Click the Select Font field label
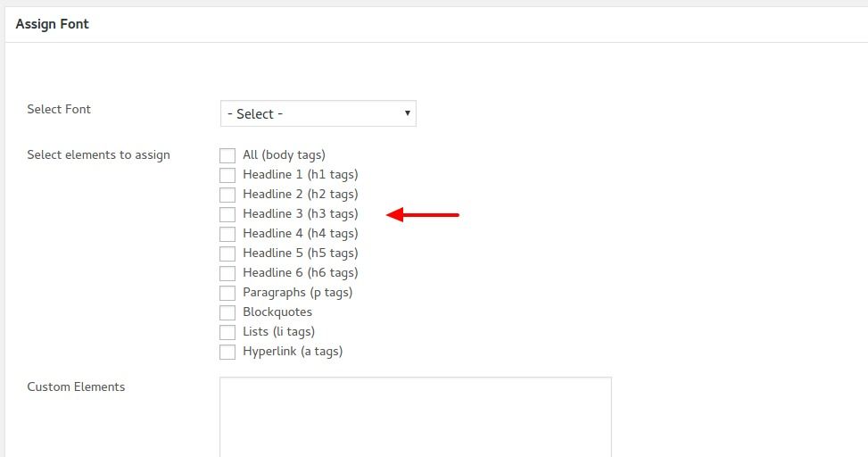The width and height of the screenshot is (868, 457). (59, 109)
